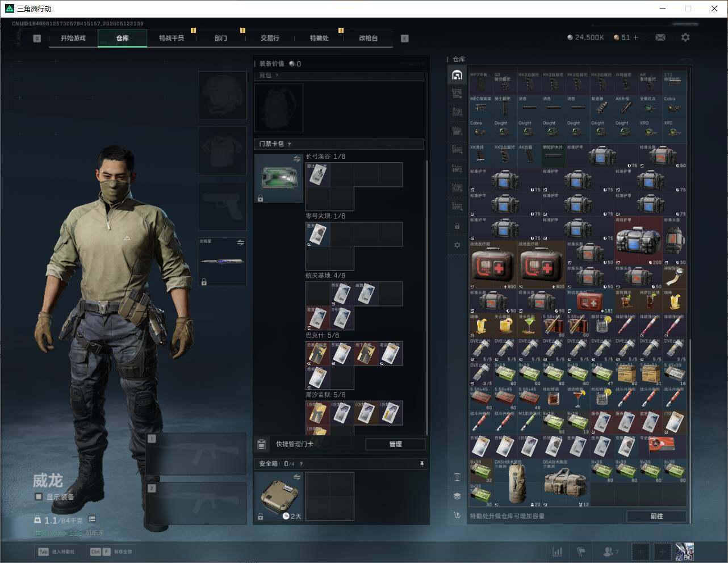728x563 pixels.
Task: Select the main warehouse icon in sidebar
Action: click(x=457, y=75)
